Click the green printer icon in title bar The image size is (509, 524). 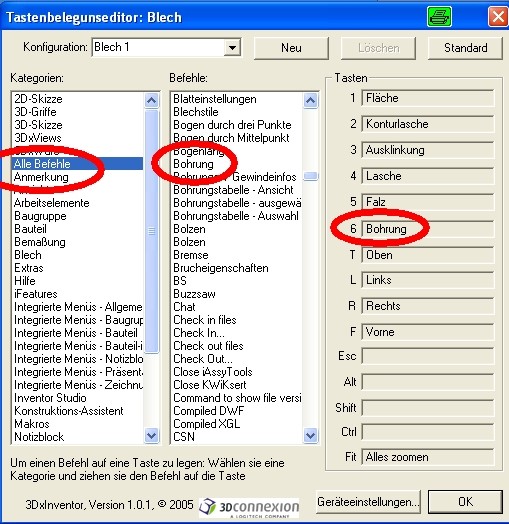(439, 16)
